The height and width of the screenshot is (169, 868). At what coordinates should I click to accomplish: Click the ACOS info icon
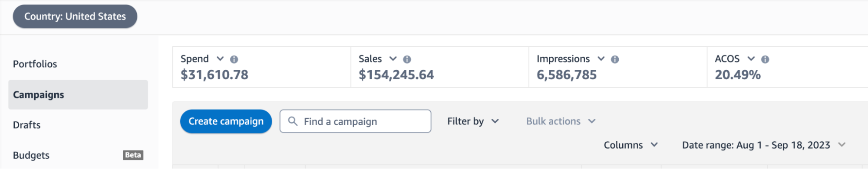point(765,59)
